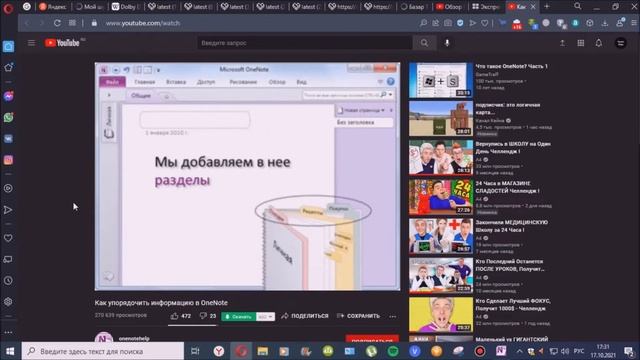Open the Windows Start menu
The width and height of the screenshot is (640, 360).
point(10,351)
